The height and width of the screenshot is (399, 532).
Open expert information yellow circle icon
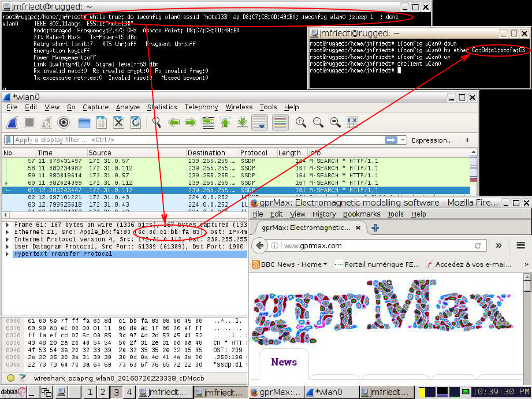tap(10, 378)
